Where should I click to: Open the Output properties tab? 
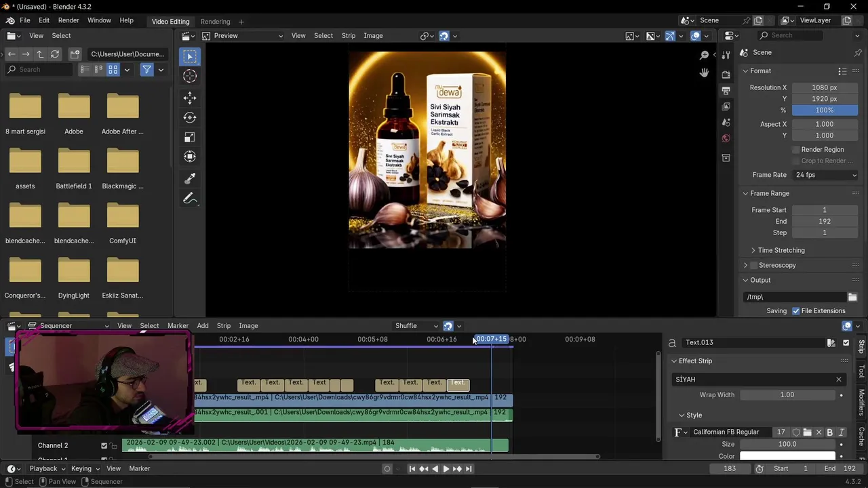726,90
